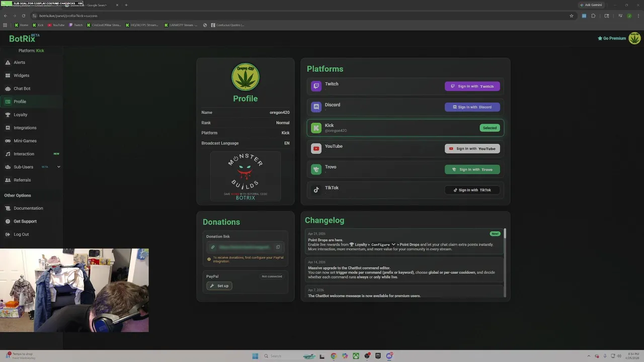Click 'Apr 14, 2026' changelog date
The width and height of the screenshot is (644, 362).
point(316,262)
